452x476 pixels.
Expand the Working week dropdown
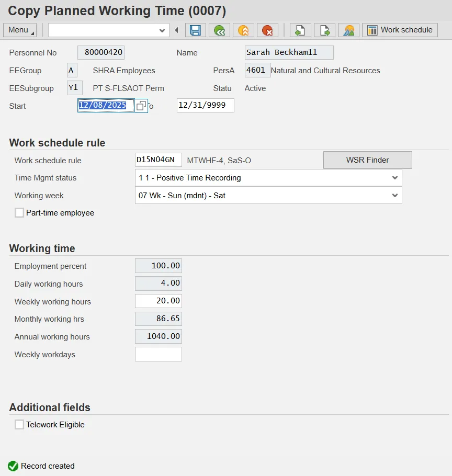tap(394, 195)
